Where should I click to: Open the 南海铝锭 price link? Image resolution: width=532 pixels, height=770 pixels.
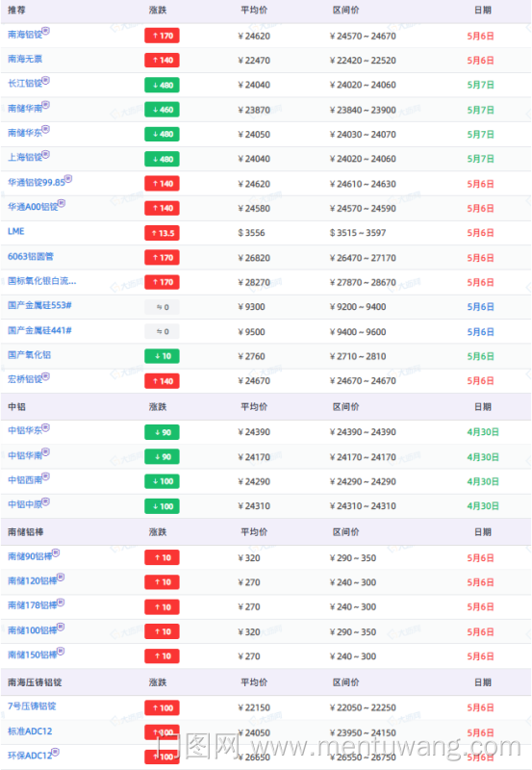point(25,35)
